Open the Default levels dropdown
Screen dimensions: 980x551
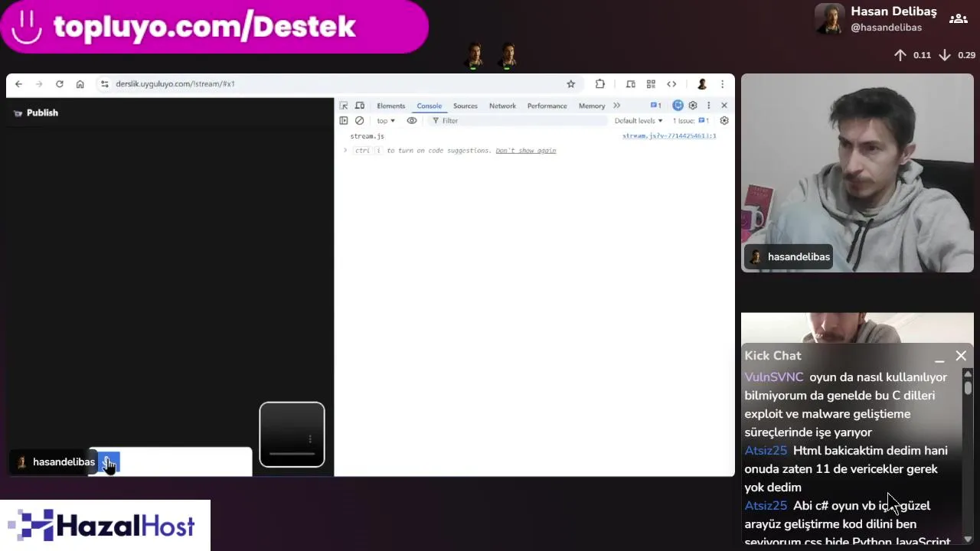[639, 121]
